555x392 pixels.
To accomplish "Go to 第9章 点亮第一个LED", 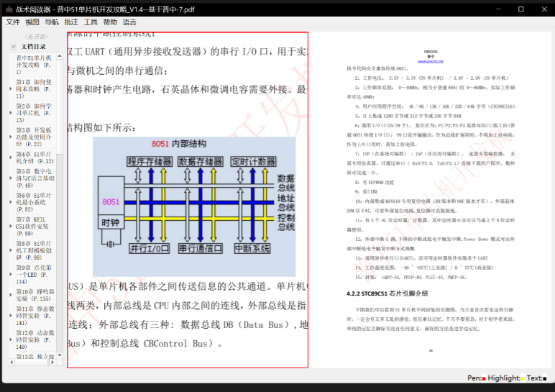I will coord(34,274).
